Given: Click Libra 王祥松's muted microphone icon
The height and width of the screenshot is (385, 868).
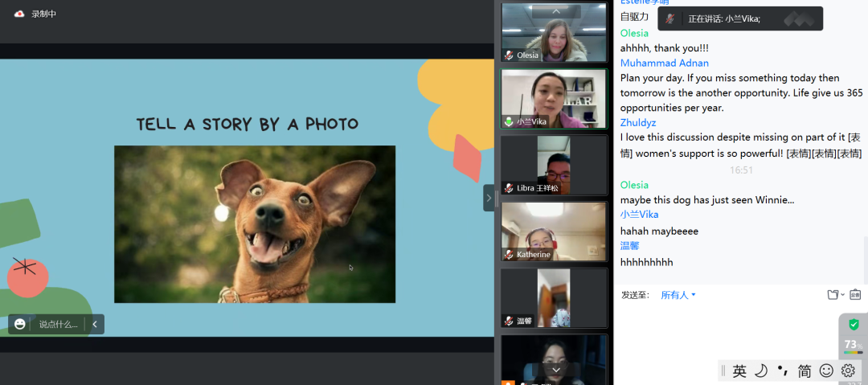Looking at the screenshot, I should [509, 188].
